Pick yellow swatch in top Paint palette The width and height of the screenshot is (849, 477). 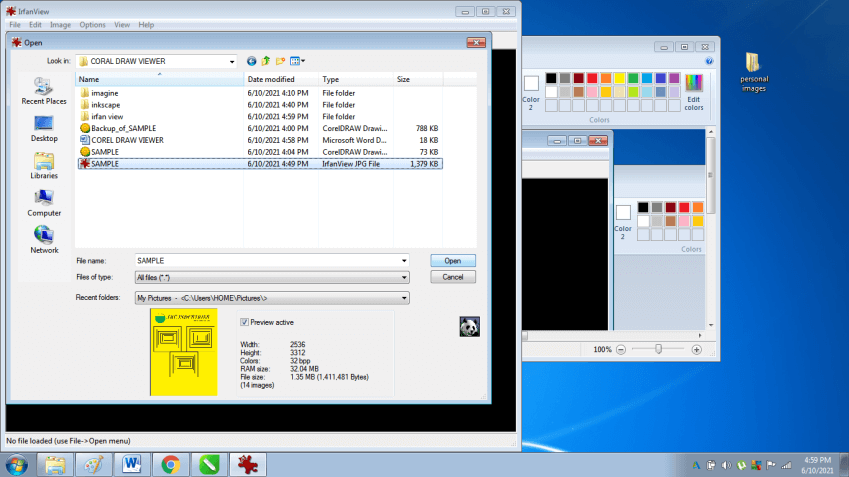[x=619, y=79]
